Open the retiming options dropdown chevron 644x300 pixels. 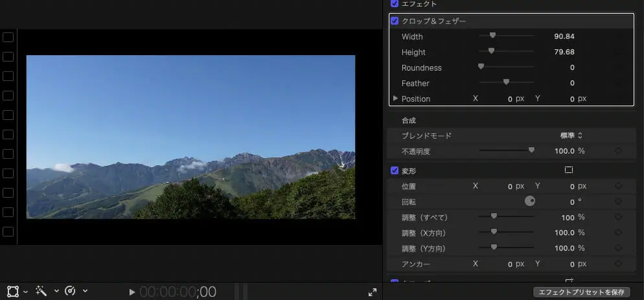(85, 292)
